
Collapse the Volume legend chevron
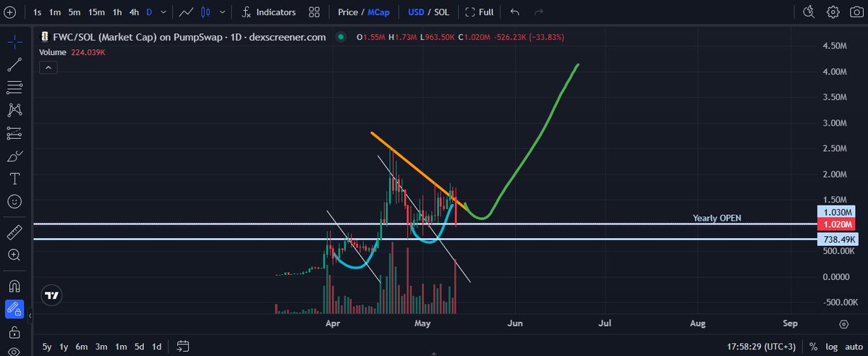[x=48, y=67]
